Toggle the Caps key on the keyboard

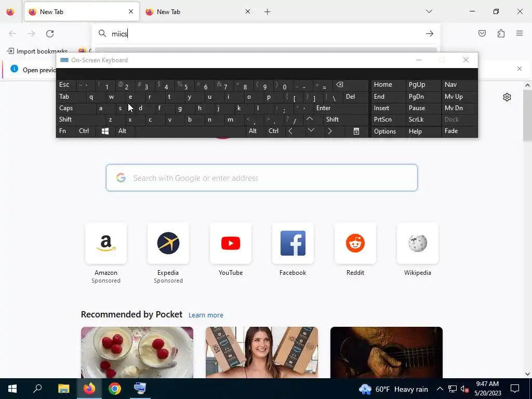point(76,108)
